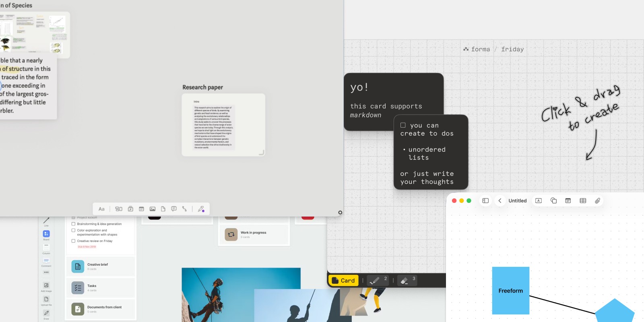Click the paperclip attachment icon in Freeform
The image size is (644, 322).
point(597,200)
